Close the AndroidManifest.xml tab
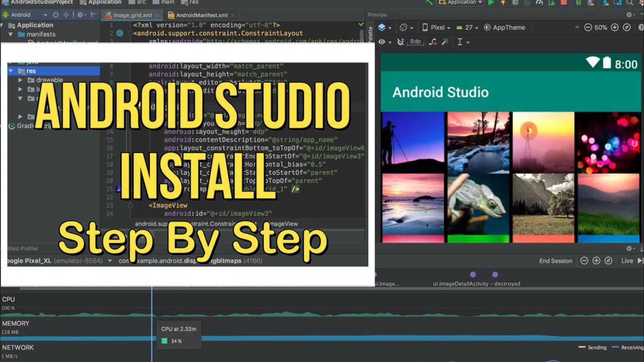This screenshot has height=362, width=644. click(232, 15)
